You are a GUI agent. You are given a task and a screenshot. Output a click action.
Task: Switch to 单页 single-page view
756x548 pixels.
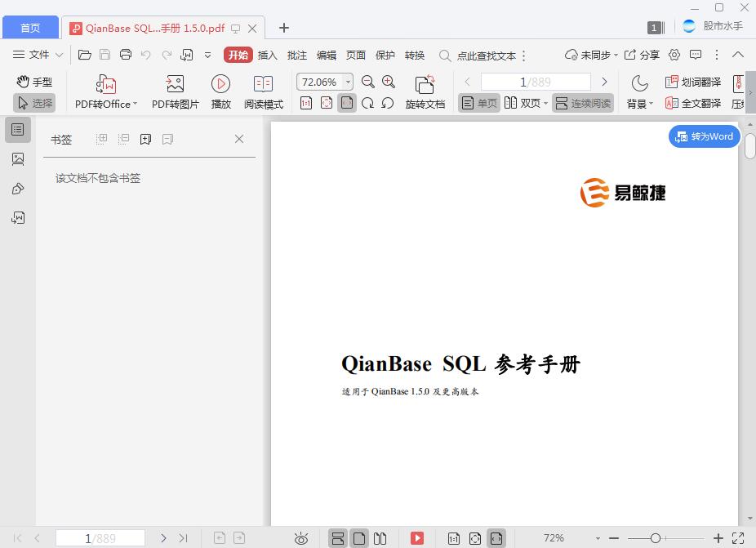[x=480, y=103]
